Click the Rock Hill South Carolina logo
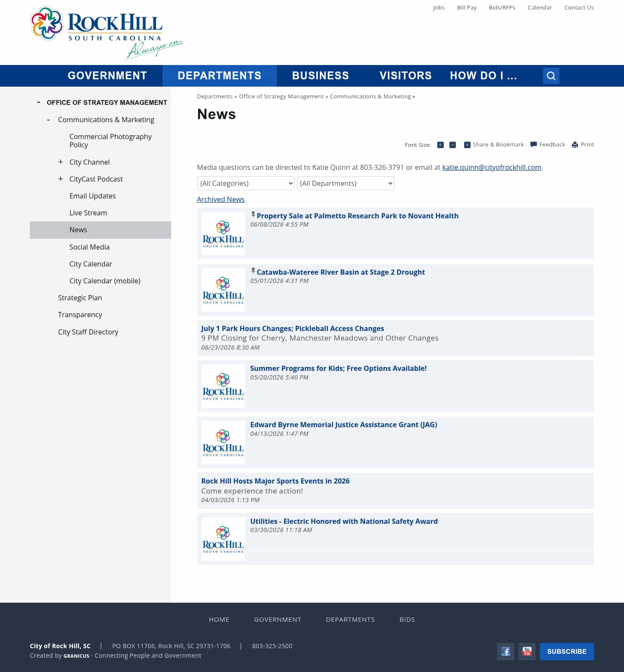This screenshot has width=624, height=672. (x=107, y=32)
